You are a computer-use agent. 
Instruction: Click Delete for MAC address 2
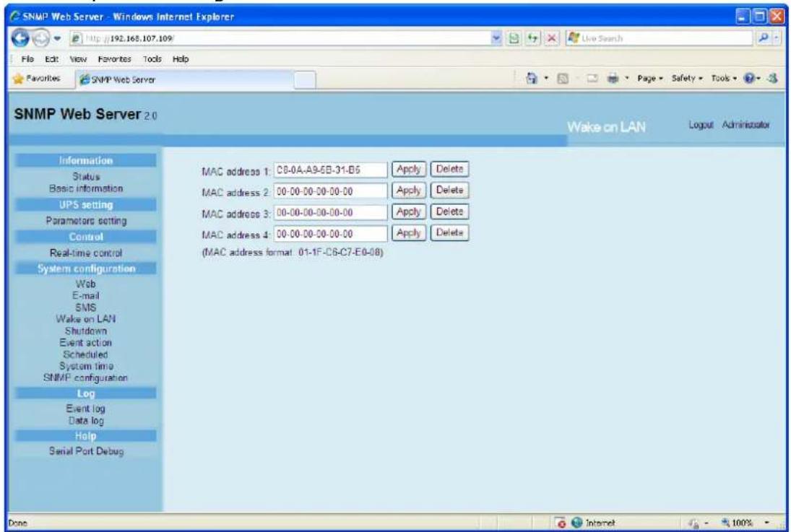tap(449, 191)
